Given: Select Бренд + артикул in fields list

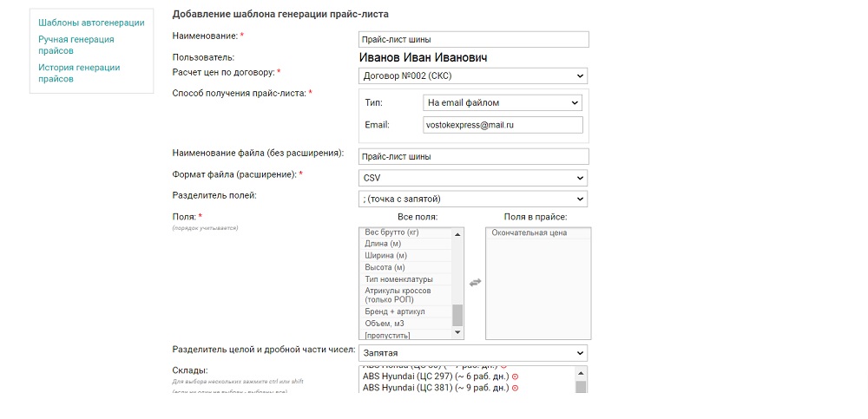Looking at the screenshot, I should click(405, 311).
